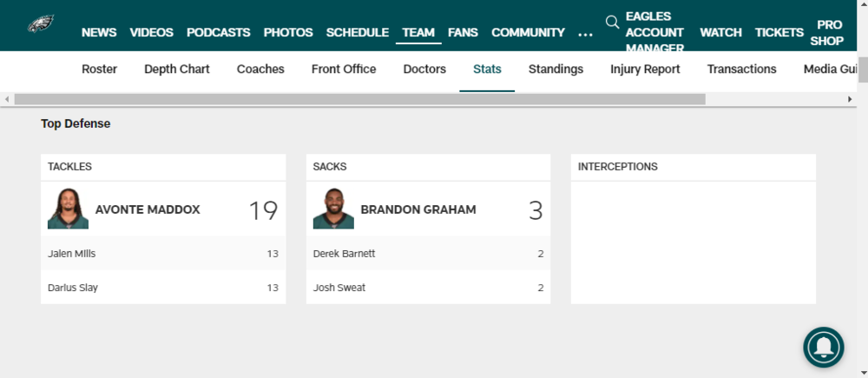Open the more menu ellipsis
Image resolution: width=868 pixels, height=378 pixels.
click(585, 33)
